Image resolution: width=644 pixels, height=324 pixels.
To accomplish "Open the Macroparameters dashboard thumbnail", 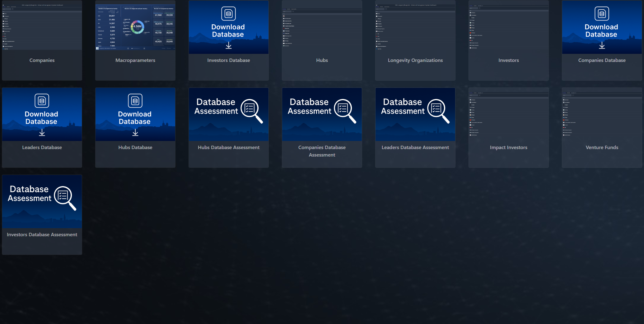I will [x=135, y=27].
